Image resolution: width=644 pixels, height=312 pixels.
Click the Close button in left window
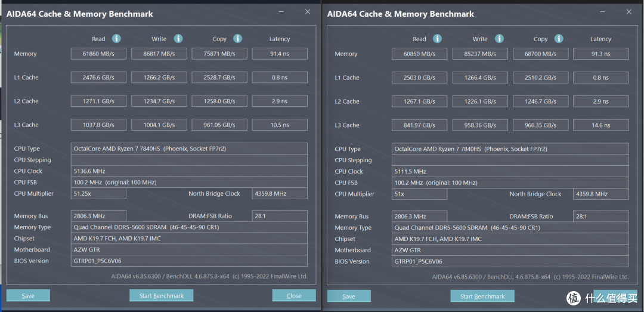coord(294,295)
